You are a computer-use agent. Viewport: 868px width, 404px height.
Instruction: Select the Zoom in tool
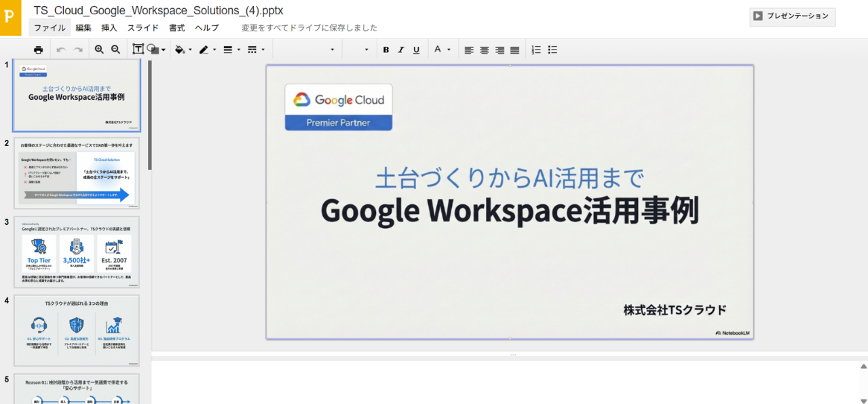[99, 49]
